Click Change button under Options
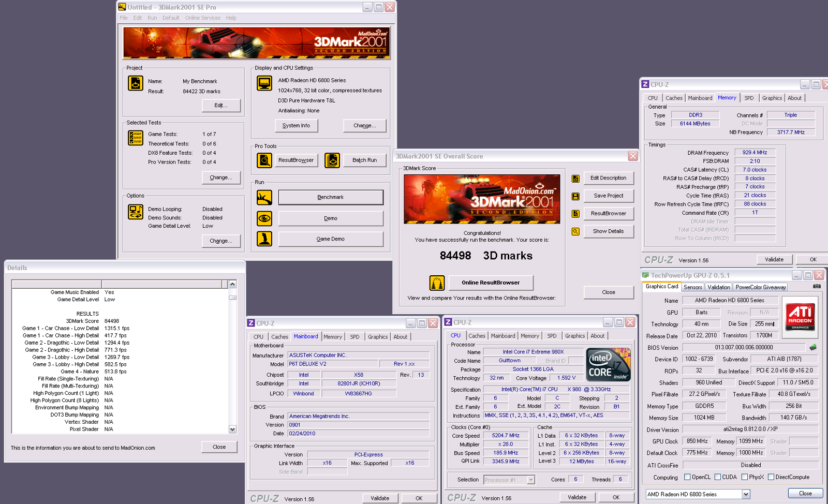 click(221, 241)
